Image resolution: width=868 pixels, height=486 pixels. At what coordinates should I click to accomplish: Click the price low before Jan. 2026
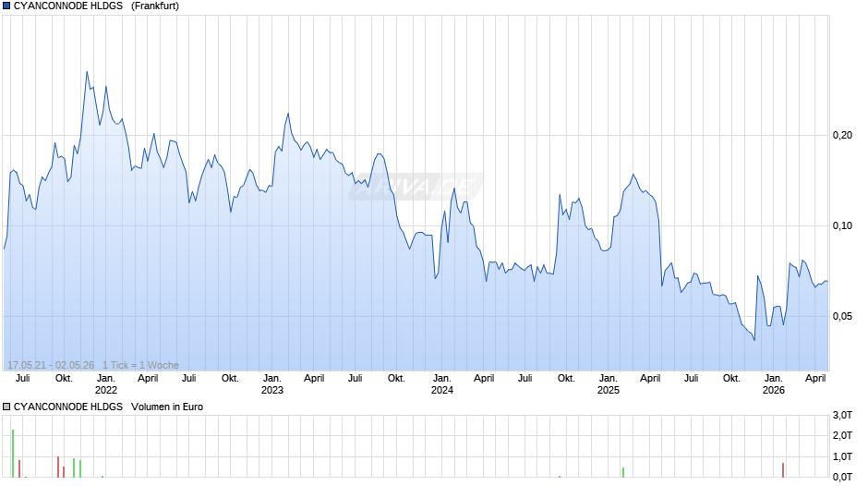754,340
